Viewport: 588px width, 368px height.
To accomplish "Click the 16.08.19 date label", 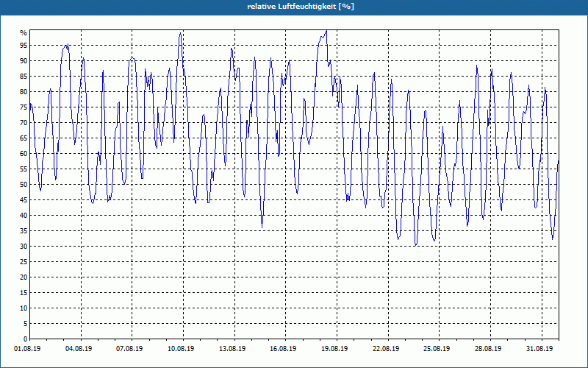I will pyautogui.click(x=283, y=349).
